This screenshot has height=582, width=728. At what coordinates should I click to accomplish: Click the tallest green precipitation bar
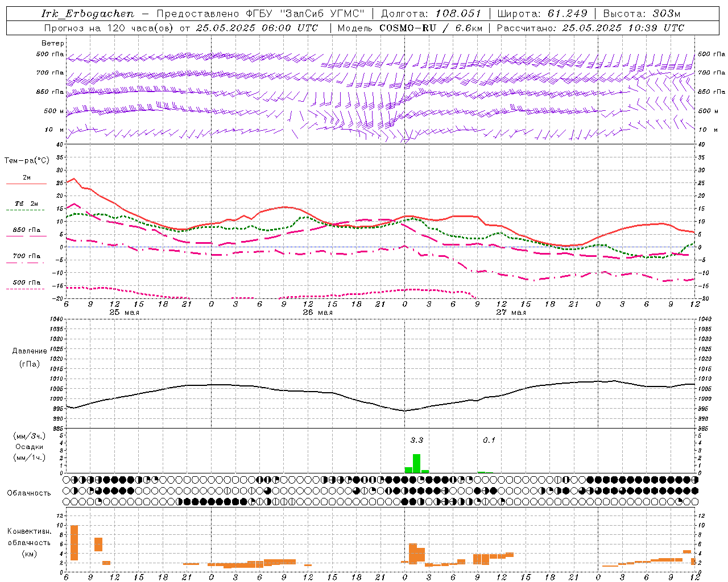(416, 463)
